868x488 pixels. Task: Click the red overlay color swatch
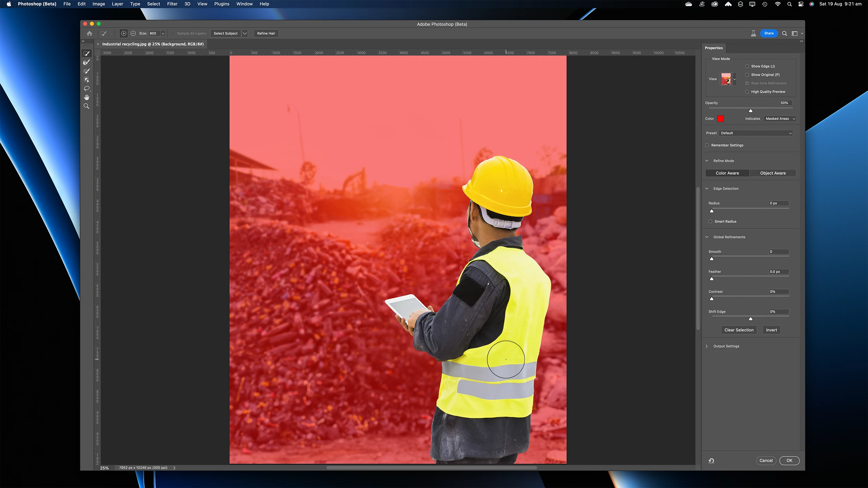721,119
